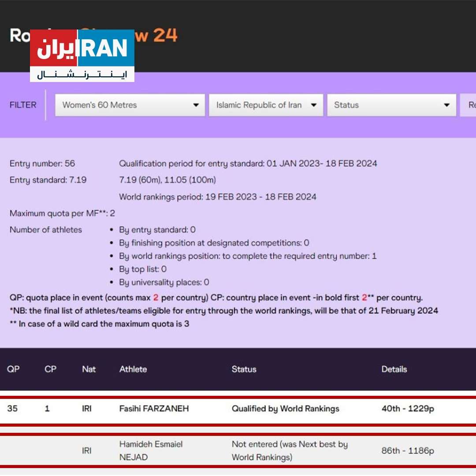Click the Details column header
This screenshot has width=476, height=476.
tap(394, 369)
